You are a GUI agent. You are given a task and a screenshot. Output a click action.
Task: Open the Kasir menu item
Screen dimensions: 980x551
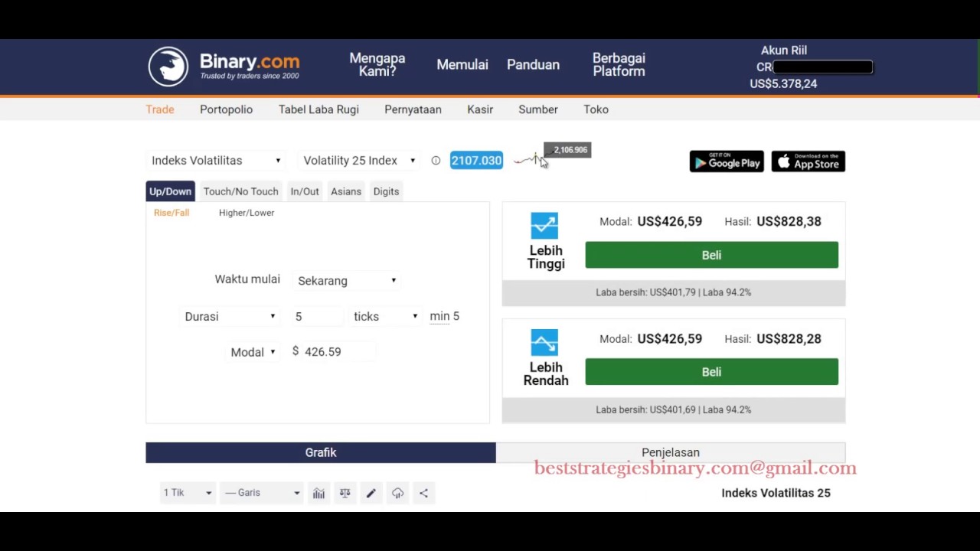click(480, 109)
